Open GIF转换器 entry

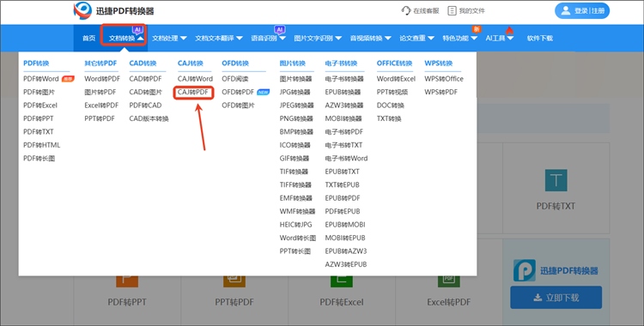(x=295, y=158)
